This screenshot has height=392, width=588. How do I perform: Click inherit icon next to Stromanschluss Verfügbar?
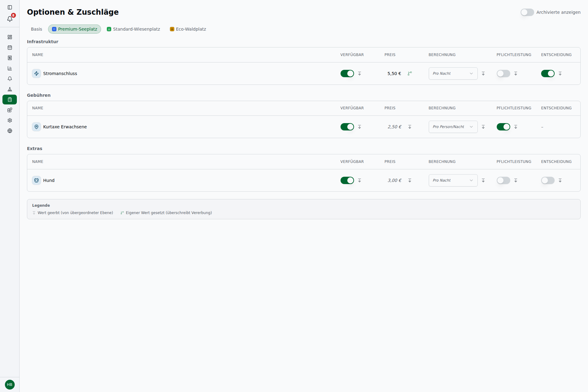360,73
